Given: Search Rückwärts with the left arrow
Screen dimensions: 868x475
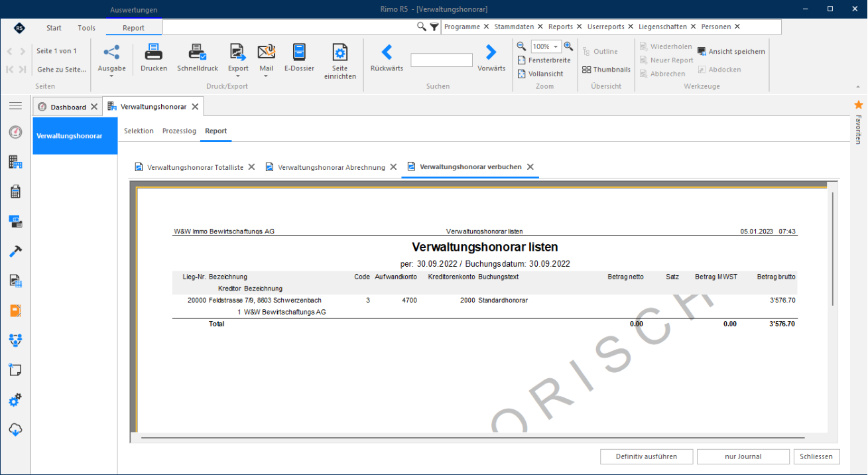Looking at the screenshot, I should coord(387,52).
